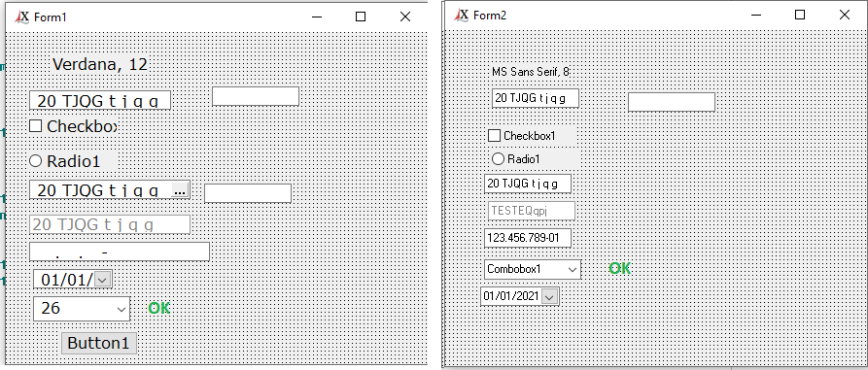Image resolution: width=868 pixels, height=370 pixels.
Task: Select Radio1 in Form1
Action: click(x=35, y=161)
